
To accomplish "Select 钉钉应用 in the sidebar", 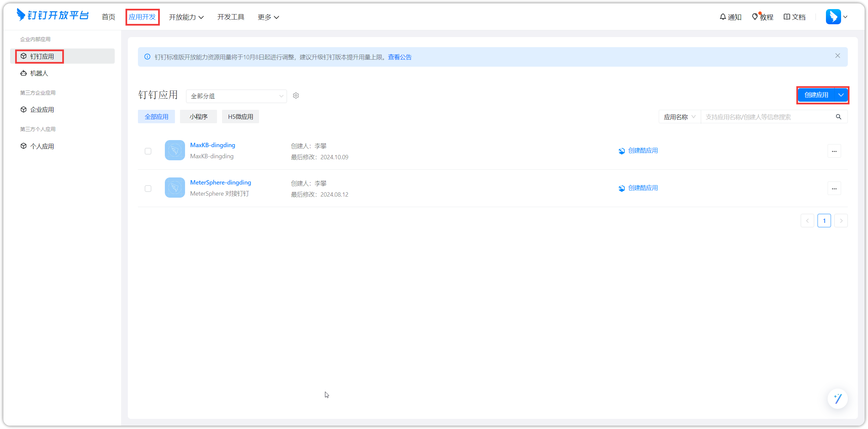I will point(62,56).
